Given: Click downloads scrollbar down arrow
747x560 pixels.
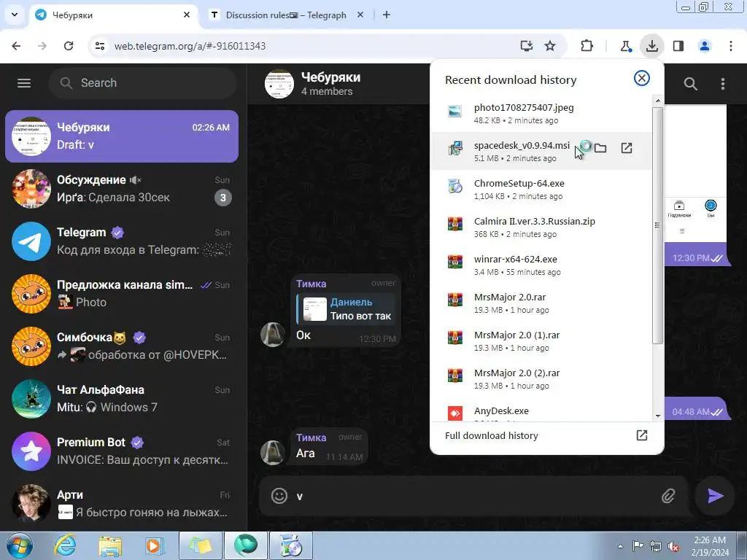Looking at the screenshot, I should click(x=658, y=416).
